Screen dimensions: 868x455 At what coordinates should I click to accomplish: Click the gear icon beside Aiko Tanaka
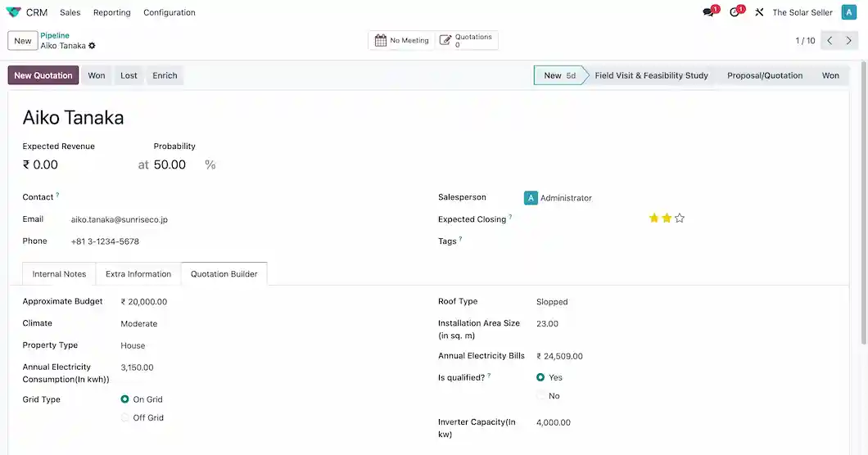[x=93, y=46]
